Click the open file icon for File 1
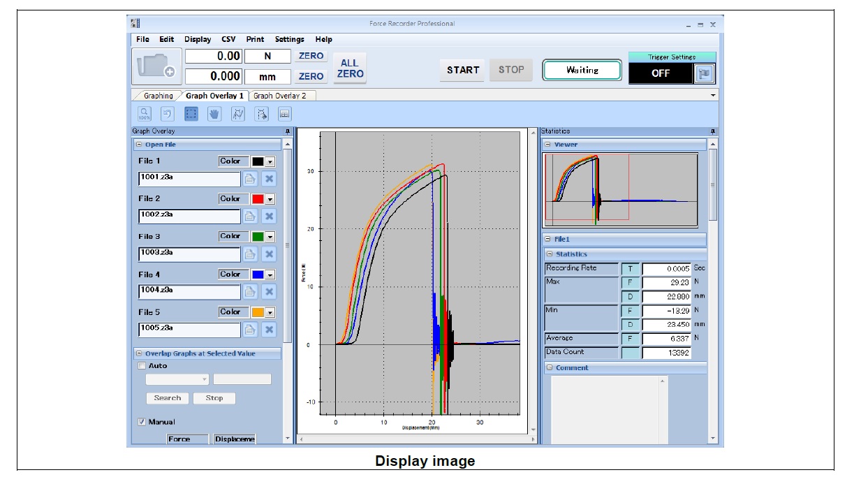The height and width of the screenshot is (484, 868). [251, 179]
